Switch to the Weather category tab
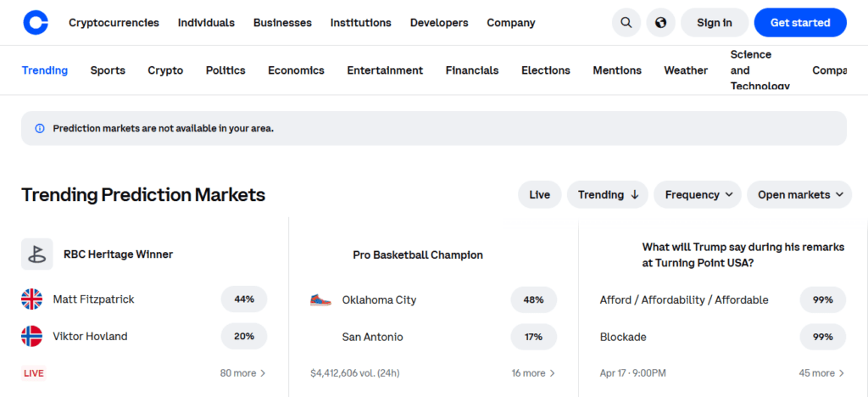 (686, 70)
